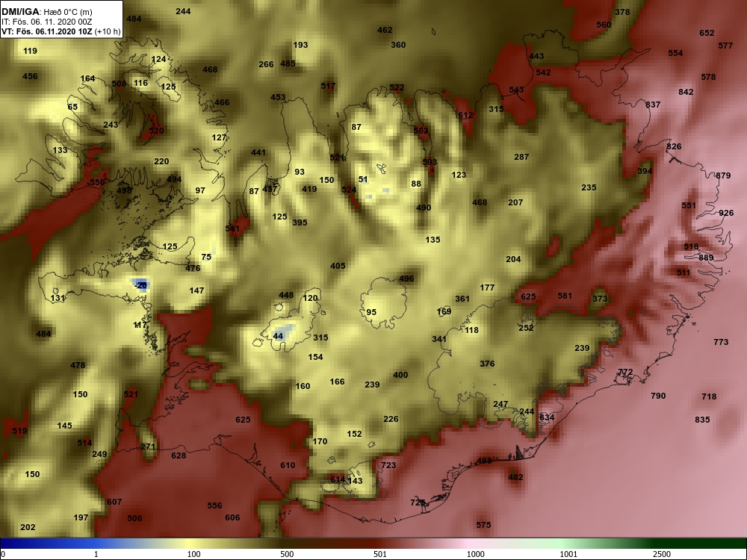This screenshot has width=747, height=560.
Task: Click the map value 376
Action: coord(487,364)
